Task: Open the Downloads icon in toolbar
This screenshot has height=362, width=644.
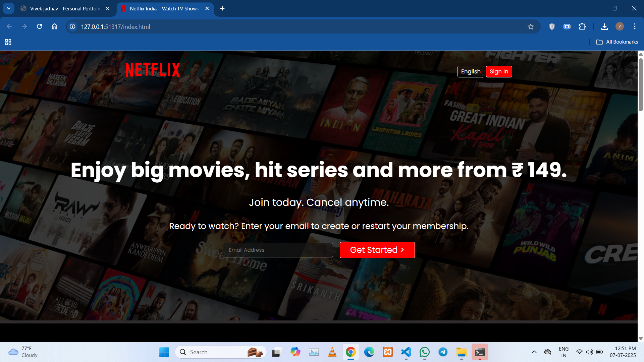Action: tap(604, 26)
